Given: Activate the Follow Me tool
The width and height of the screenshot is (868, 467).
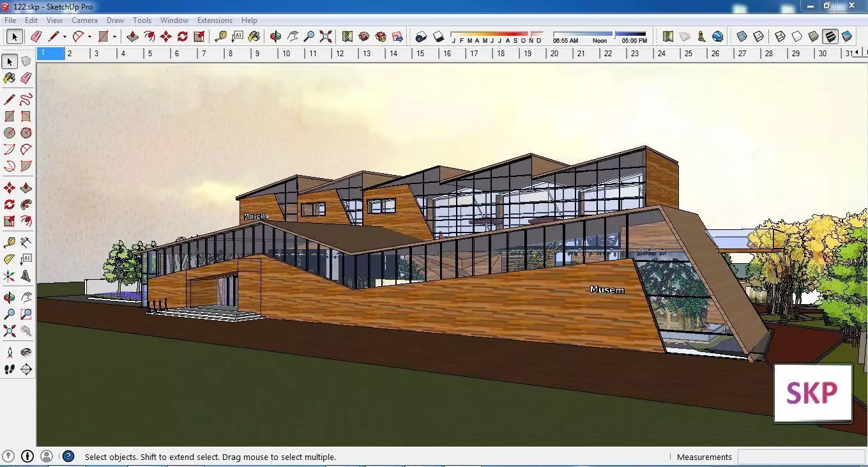Looking at the screenshot, I should point(26,204).
